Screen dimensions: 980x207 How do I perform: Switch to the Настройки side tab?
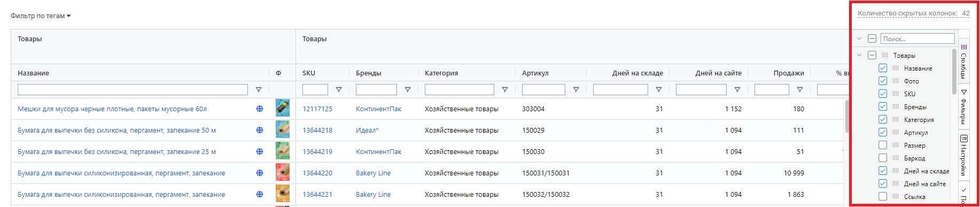(964, 155)
